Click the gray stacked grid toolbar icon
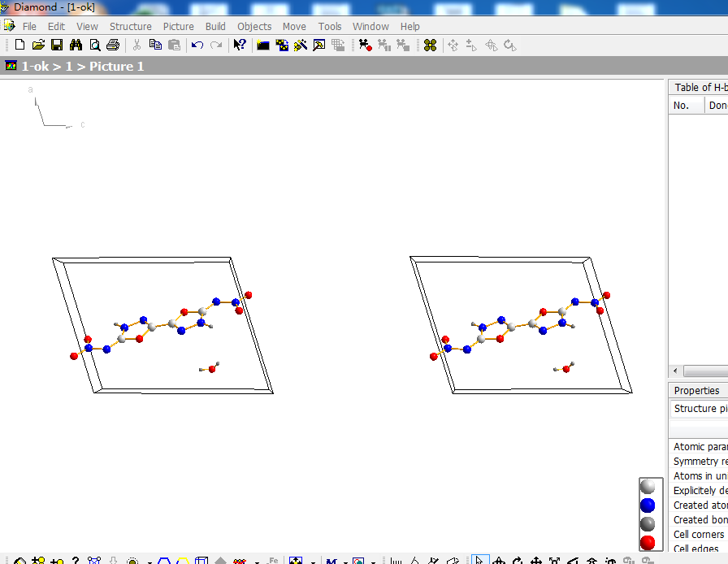The height and width of the screenshot is (564, 728). point(338,45)
